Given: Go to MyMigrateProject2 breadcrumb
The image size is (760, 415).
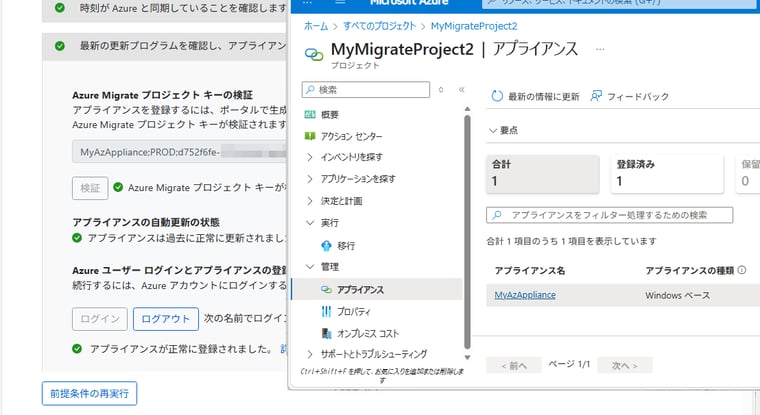Looking at the screenshot, I should pyautogui.click(x=474, y=26).
